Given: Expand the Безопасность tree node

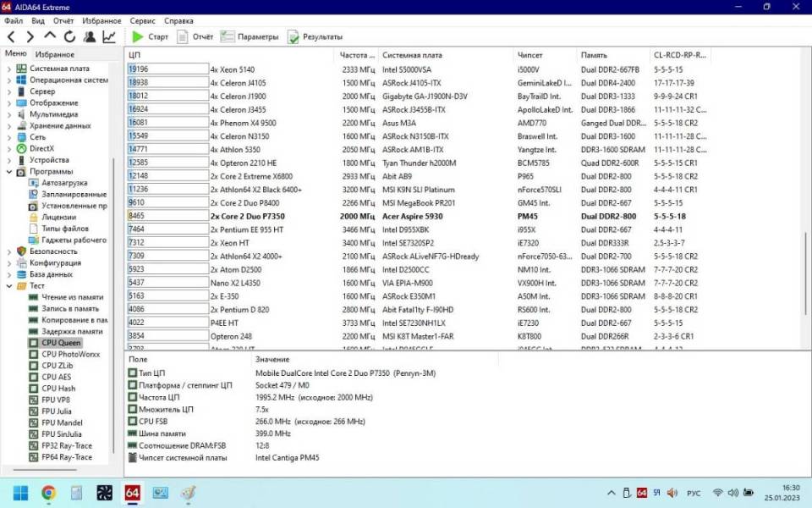Looking at the screenshot, I should 9,251.
